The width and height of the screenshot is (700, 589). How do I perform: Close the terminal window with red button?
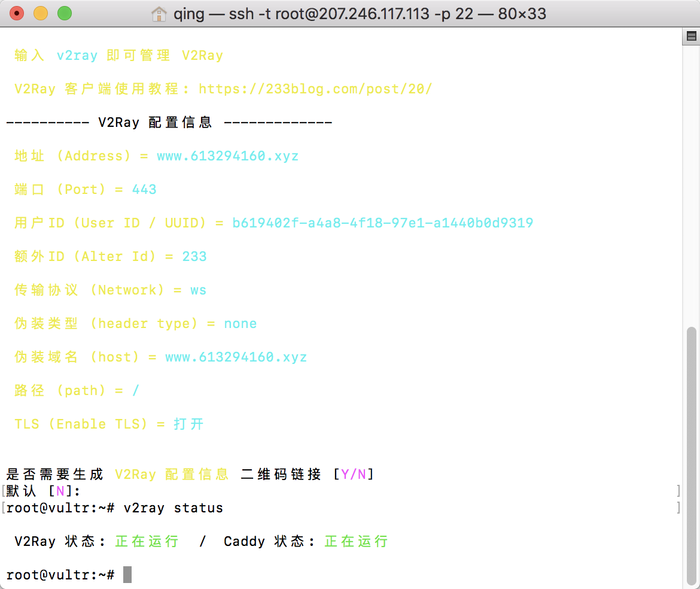click(x=17, y=13)
